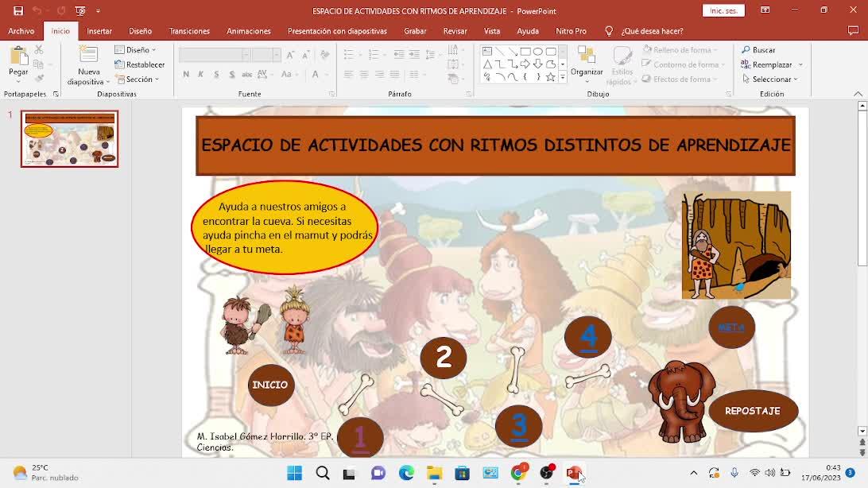868x488 pixels.
Task: Click Restablecer in the Diapositivas group
Action: click(x=139, y=64)
